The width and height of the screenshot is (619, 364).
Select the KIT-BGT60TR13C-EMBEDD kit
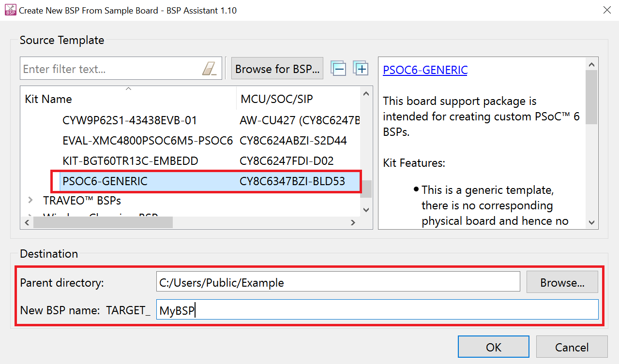click(x=130, y=161)
